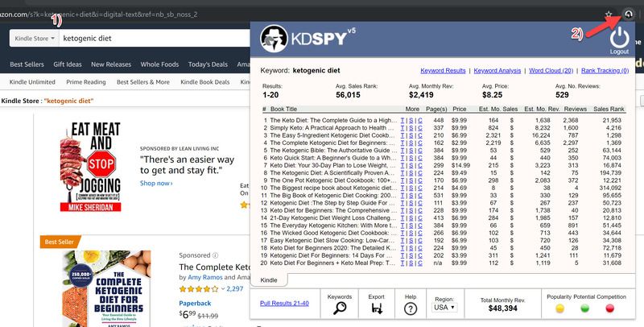Click T link for row 18 Keto Diet 2020
This screenshot has width=644, height=327.
point(402,248)
